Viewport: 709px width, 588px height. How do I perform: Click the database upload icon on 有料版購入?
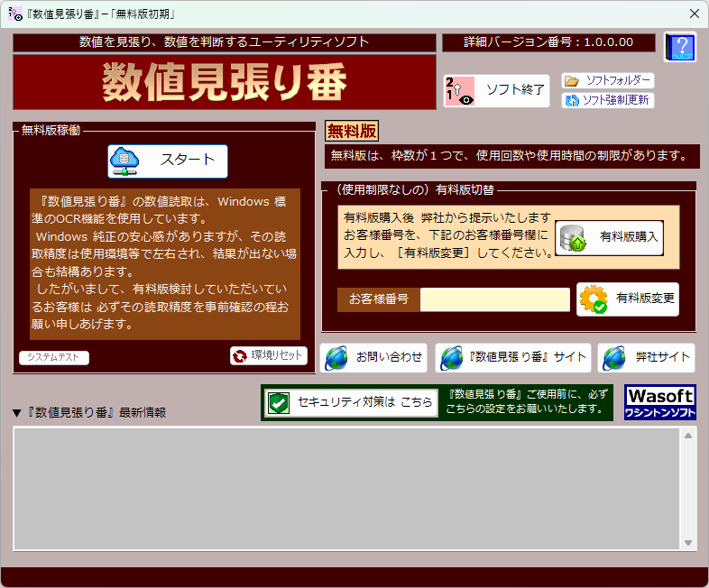pyautogui.click(x=573, y=238)
